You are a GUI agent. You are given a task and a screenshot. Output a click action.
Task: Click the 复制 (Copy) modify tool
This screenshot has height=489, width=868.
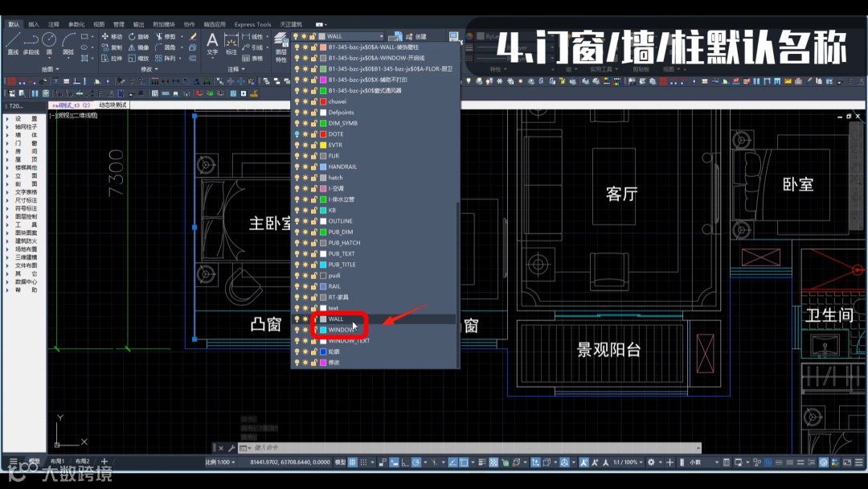[x=112, y=47]
